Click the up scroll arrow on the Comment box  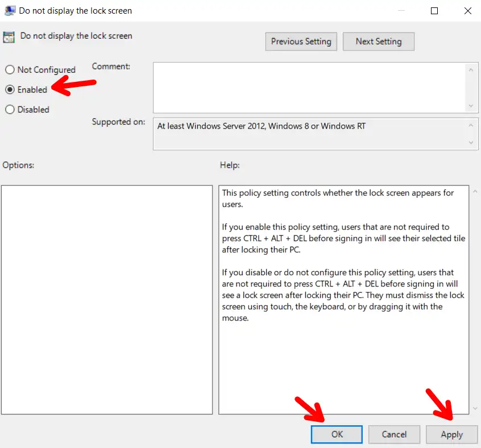(471, 69)
